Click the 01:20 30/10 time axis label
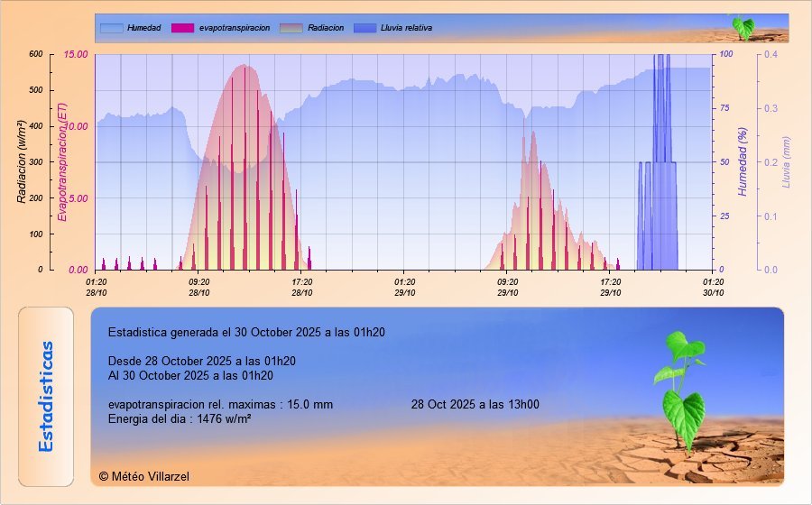Image resolution: width=812 pixels, height=505 pixels. tap(713, 287)
